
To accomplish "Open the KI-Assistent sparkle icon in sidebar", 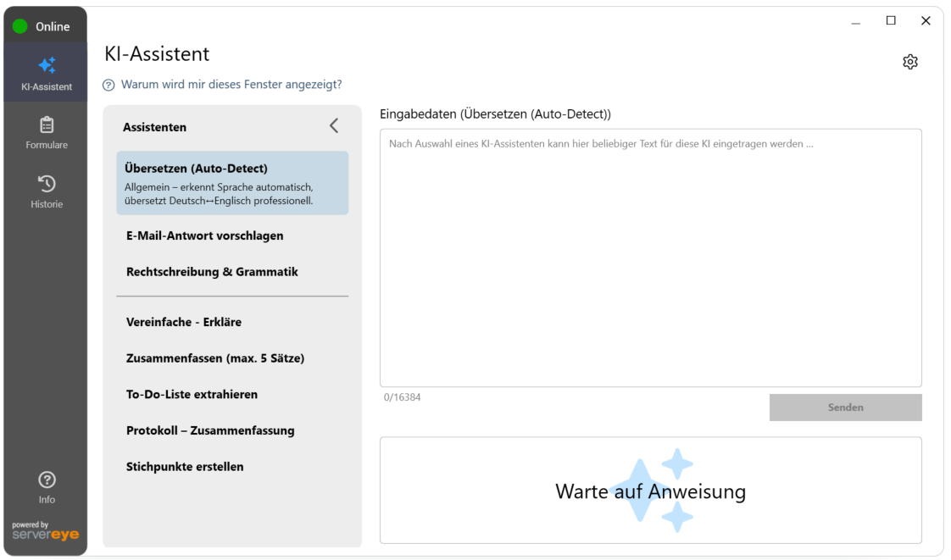I will (47, 66).
